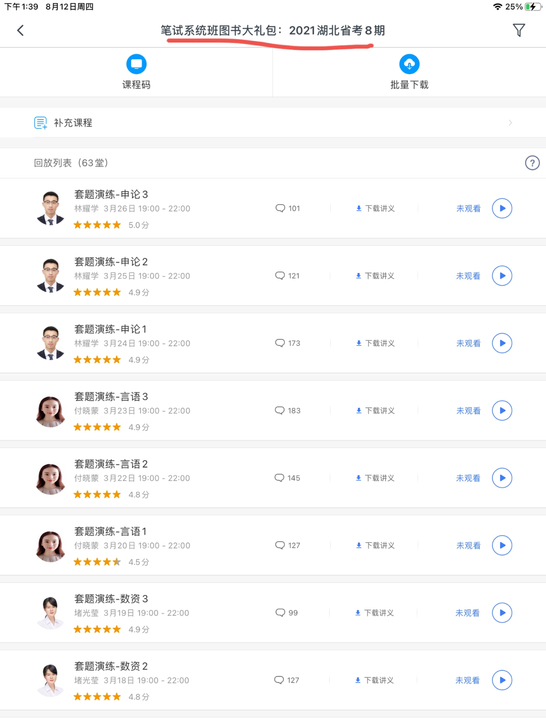This screenshot has height=728, width=546.
Task: Download handout for 套题演练-言语1
Action: click(x=375, y=545)
